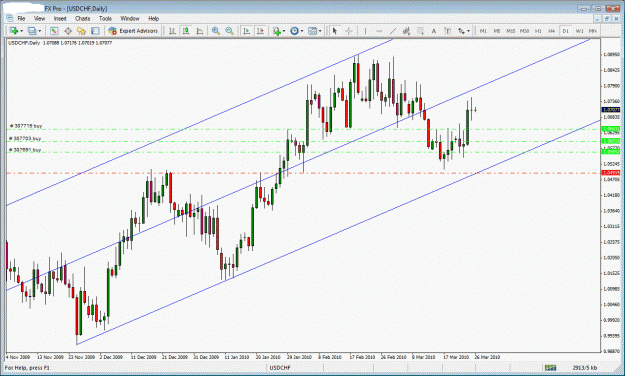Select the Equidistant Channel tool
The image size is (625, 376).
click(406, 31)
